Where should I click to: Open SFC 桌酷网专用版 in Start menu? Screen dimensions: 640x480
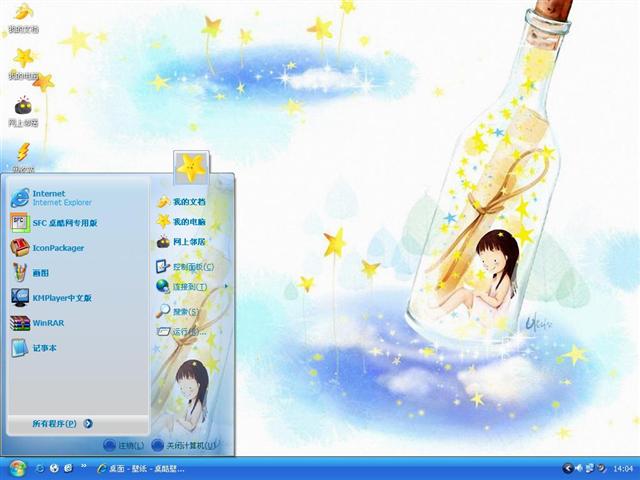(78, 223)
